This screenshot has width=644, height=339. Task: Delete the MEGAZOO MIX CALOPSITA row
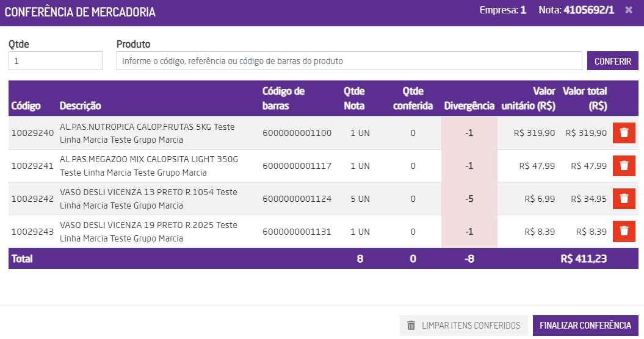click(624, 166)
